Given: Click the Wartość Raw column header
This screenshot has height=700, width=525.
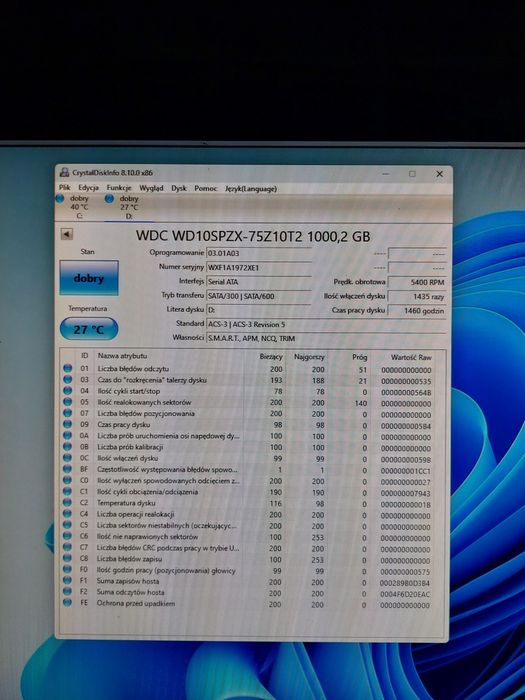Looking at the screenshot, I should (x=411, y=358).
